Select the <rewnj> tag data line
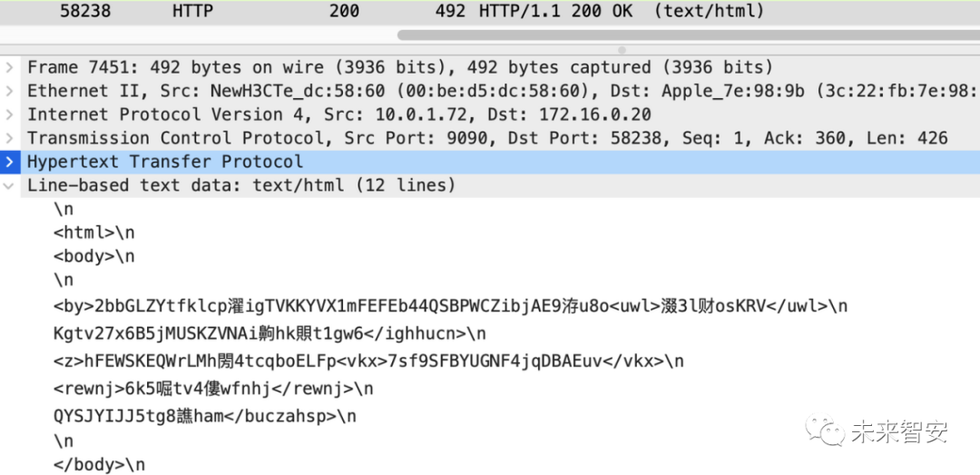The height and width of the screenshot is (475, 980). coord(213,389)
